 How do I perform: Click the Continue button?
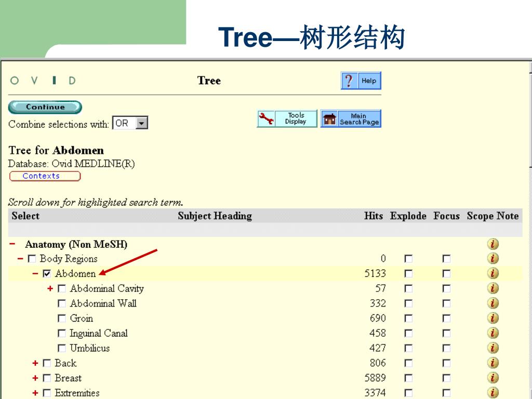[45, 107]
